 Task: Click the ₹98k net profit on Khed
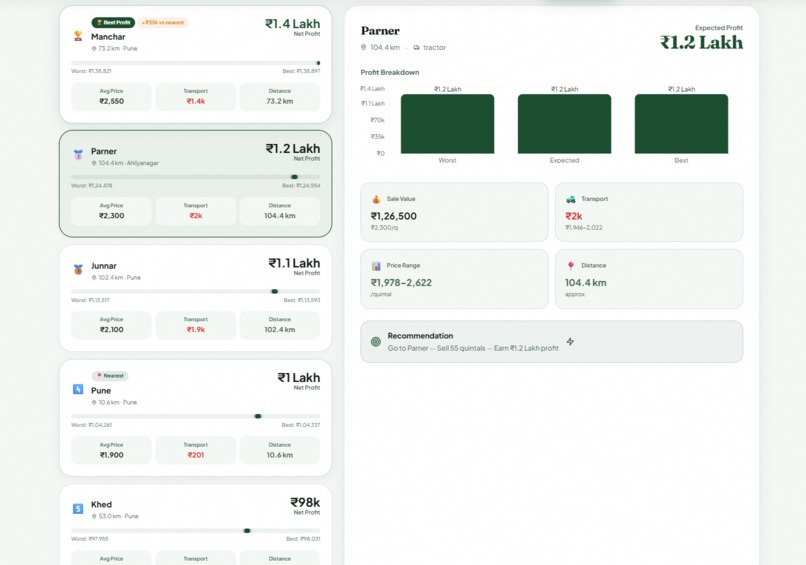point(305,502)
